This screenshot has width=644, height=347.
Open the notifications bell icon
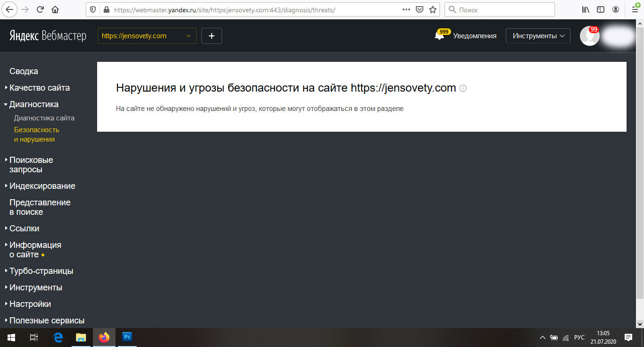439,36
